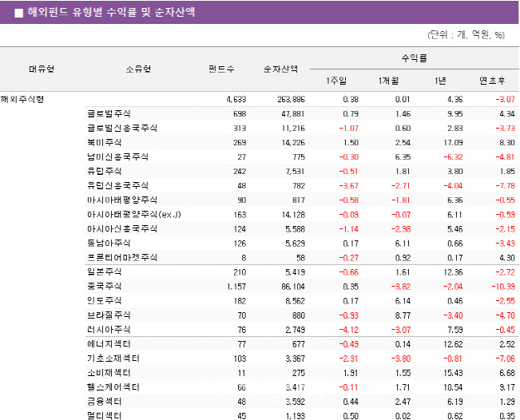Select the 멀티섹터 row label
The width and height of the screenshot is (520, 420).
104,416
